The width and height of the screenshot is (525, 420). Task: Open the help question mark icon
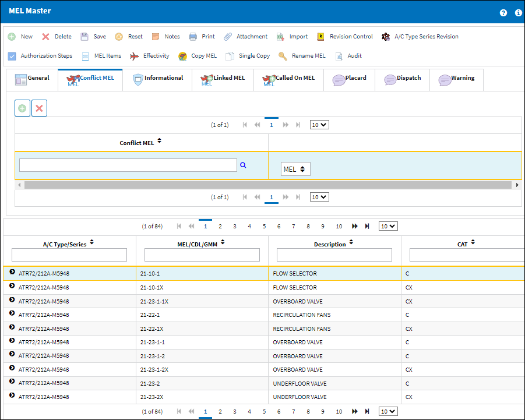pyautogui.click(x=503, y=13)
